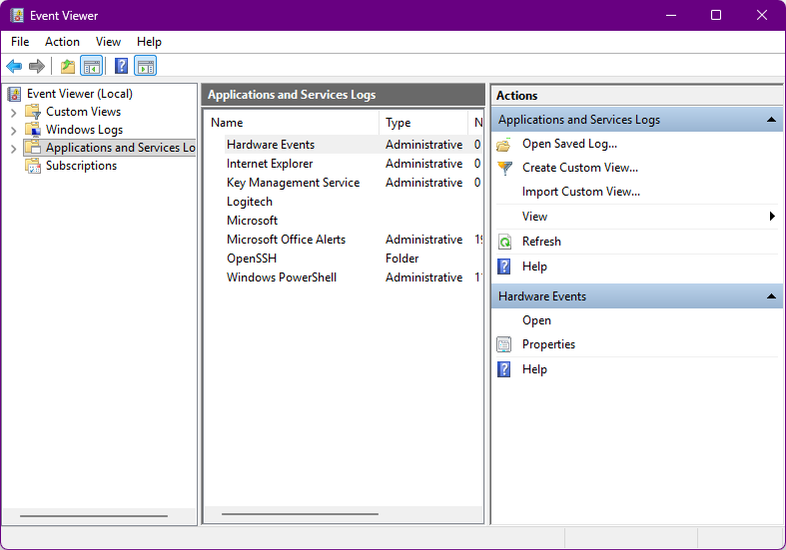Click the Forward arrow in the toolbar
This screenshot has height=550, width=786.
(37, 66)
